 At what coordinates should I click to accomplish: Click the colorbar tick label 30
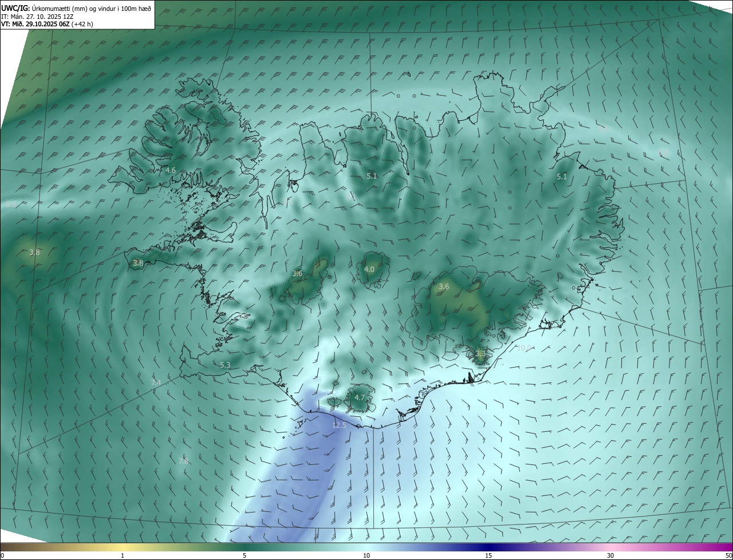[x=610, y=555]
